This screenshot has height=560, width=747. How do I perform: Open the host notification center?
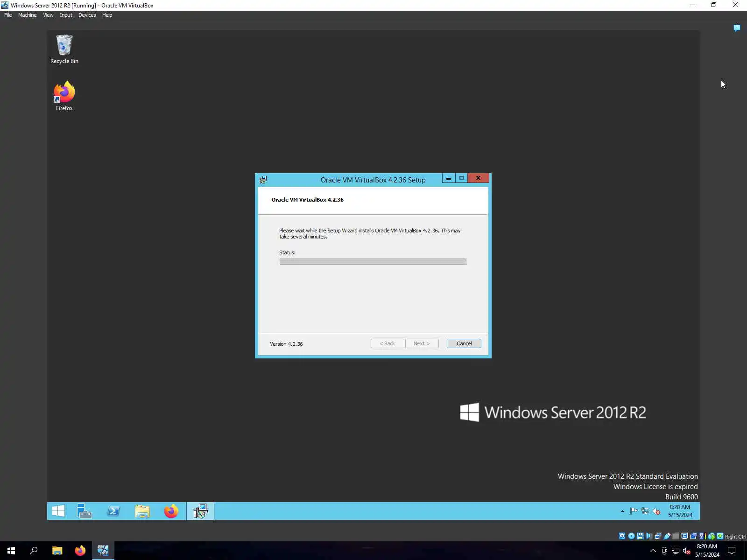click(732, 551)
